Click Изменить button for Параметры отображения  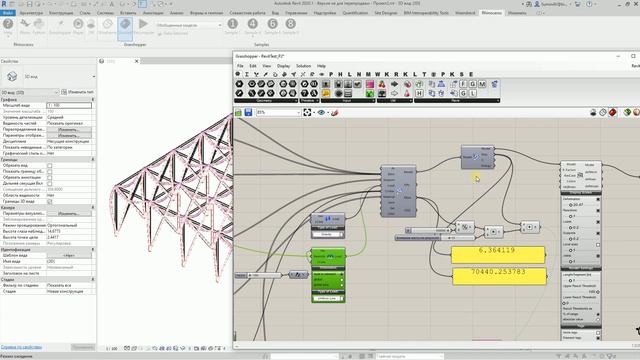[69, 135]
